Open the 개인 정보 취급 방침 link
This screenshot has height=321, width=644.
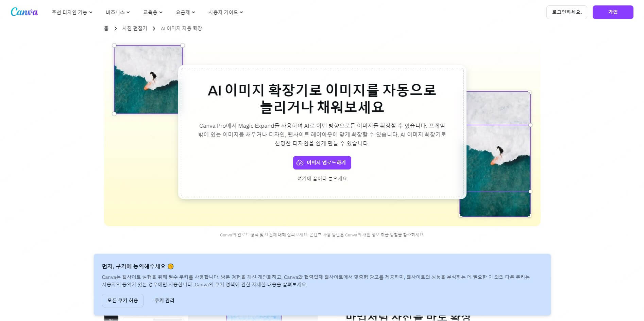click(x=380, y=235)
